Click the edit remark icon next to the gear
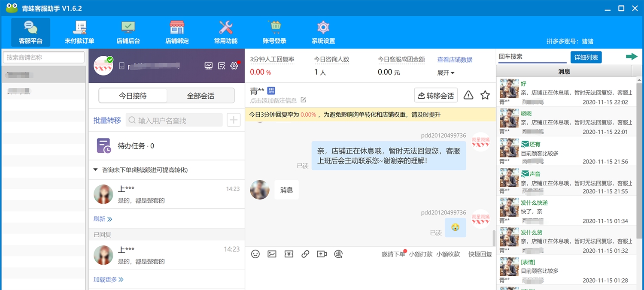The height and width of the screenshot is (290, 644). point(221,66)
